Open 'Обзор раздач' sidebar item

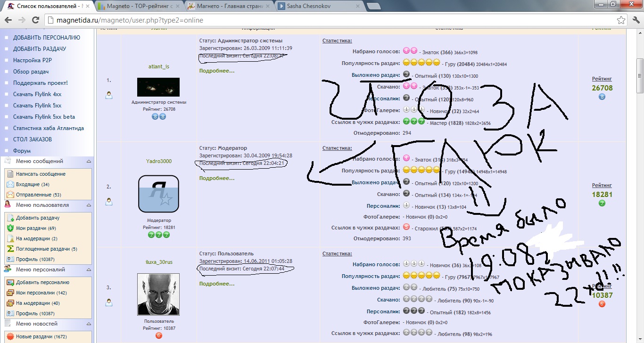pos(31,72)
